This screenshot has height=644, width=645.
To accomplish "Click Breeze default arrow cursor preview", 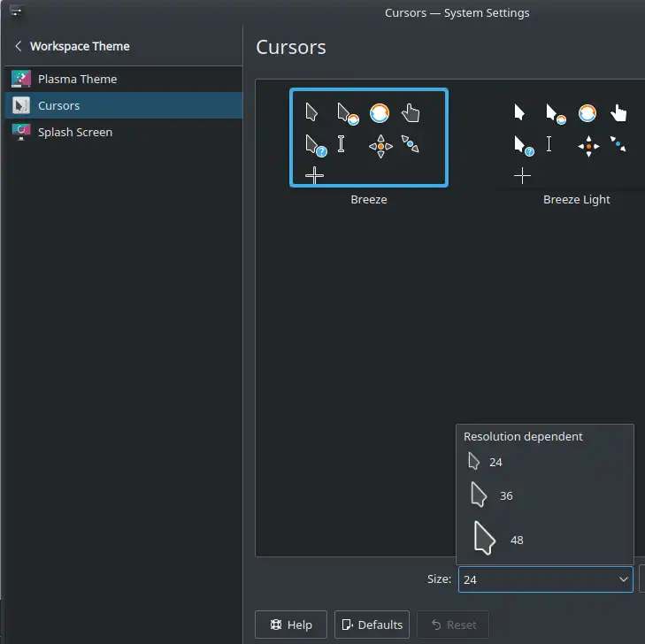I will (311, 112).
